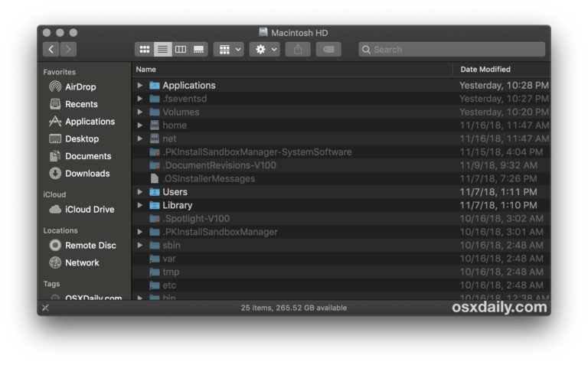This screenshot has height=365, width=588.
Task: Click the Tags sidebar heading
Action: [x=51, y=284]
